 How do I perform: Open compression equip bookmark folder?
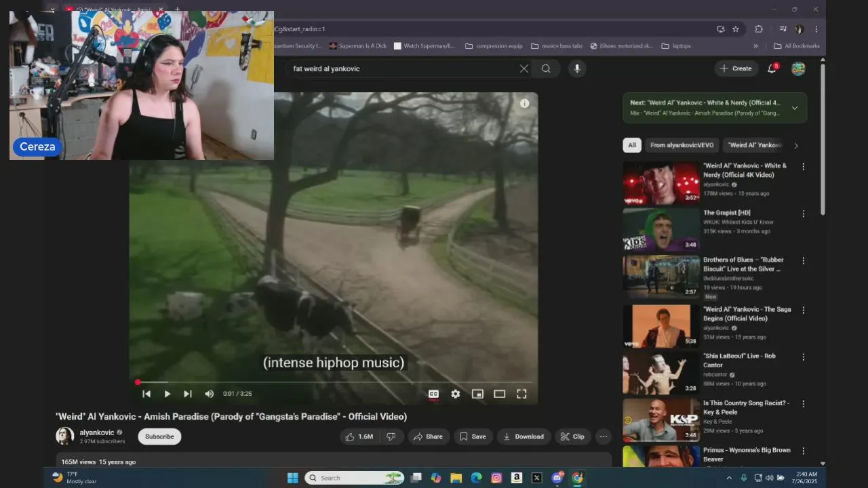point(494,46)
